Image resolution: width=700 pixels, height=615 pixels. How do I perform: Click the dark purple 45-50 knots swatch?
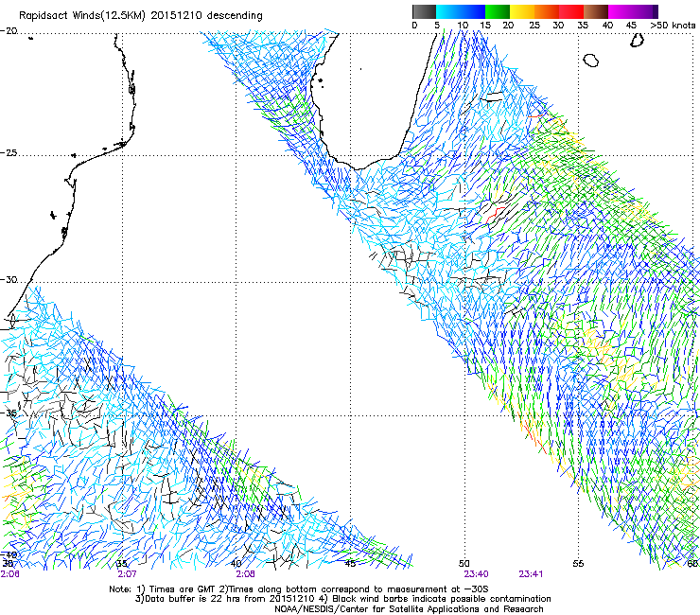click(x=645, y=11)
